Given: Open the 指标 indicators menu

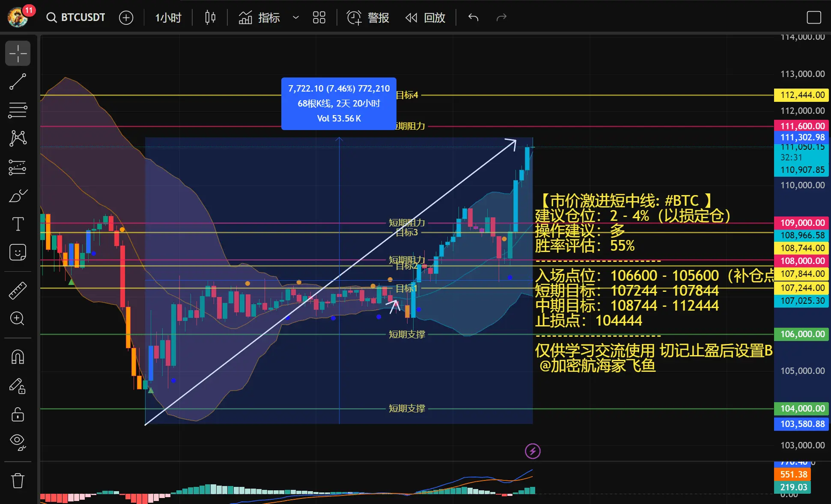Looking at the screenshot, I should tap(259, 18).
